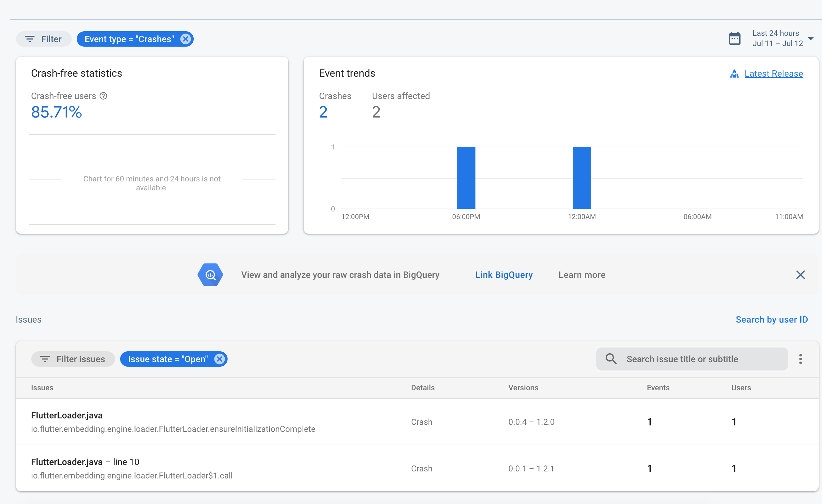Open the Last 24 hours dropdown arrow
Viewport: 822px width, 504px height.
tap(811, 39)
